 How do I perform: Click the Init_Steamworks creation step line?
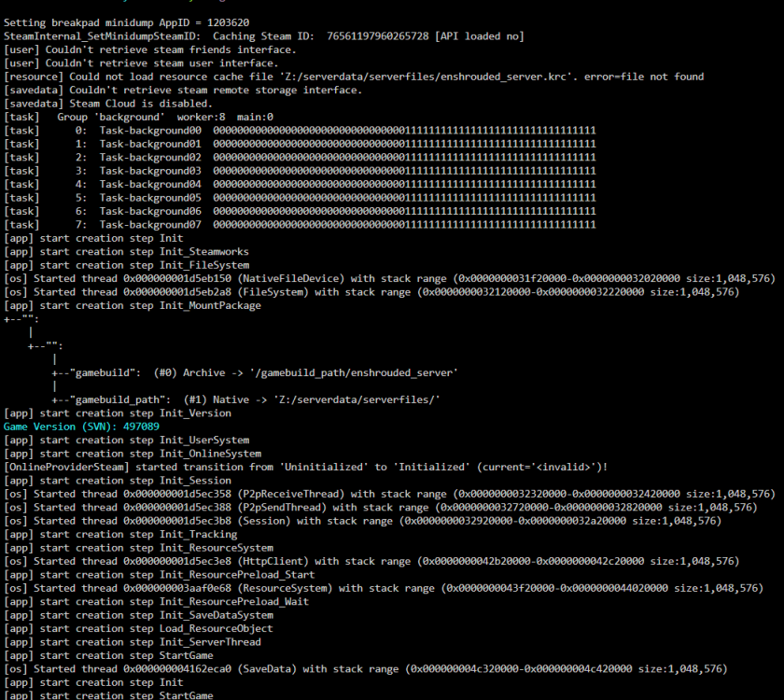(x=126, y=251)
